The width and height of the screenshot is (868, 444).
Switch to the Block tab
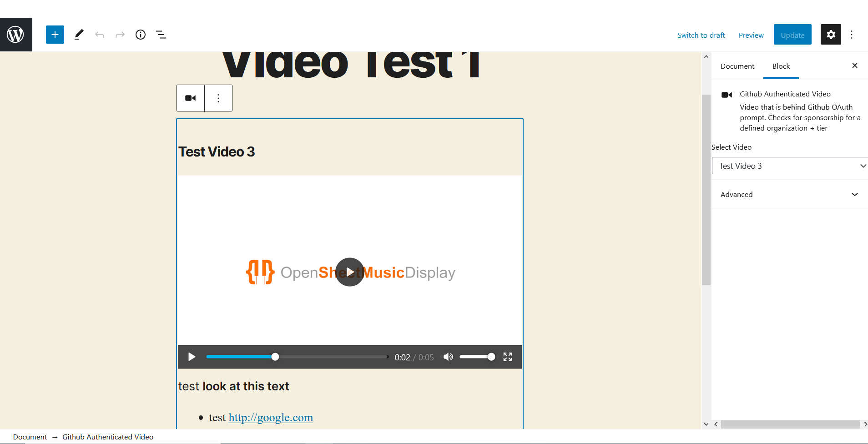(781, 66)
